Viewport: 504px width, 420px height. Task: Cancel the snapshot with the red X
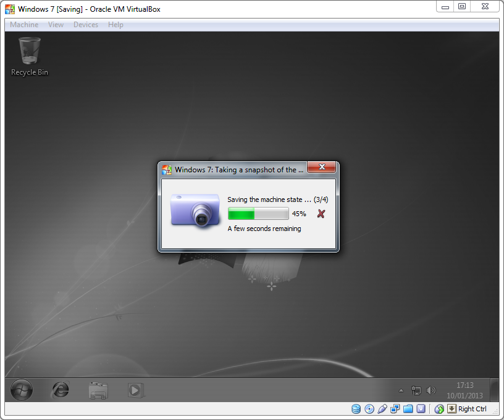click(321, 214)
